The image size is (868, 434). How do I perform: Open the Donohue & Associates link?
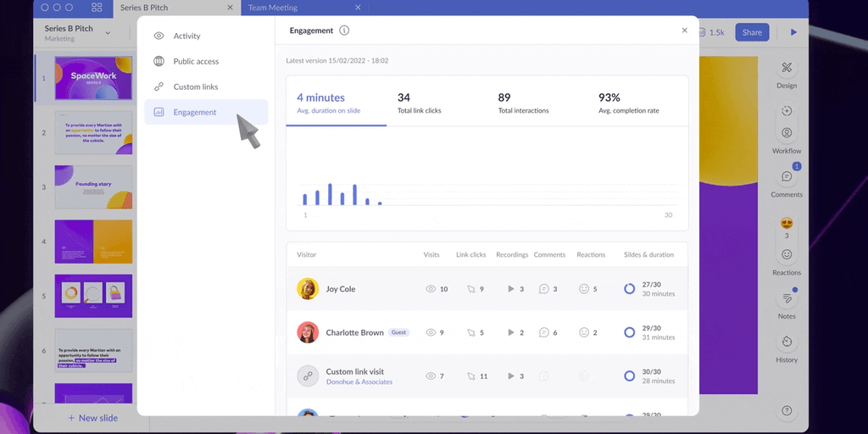coord(359,382)
